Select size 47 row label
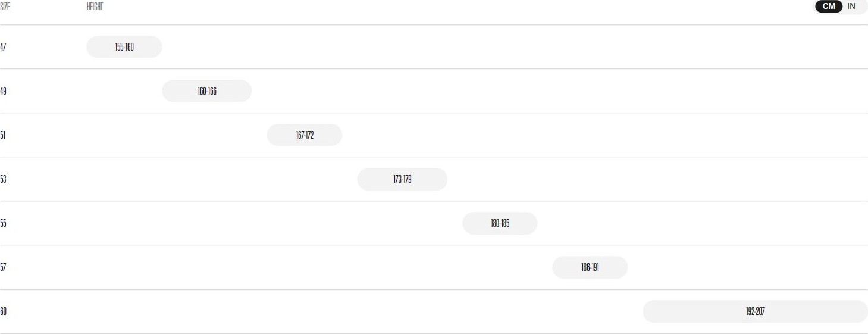The image size is (868, 334). tap(3, 47)
